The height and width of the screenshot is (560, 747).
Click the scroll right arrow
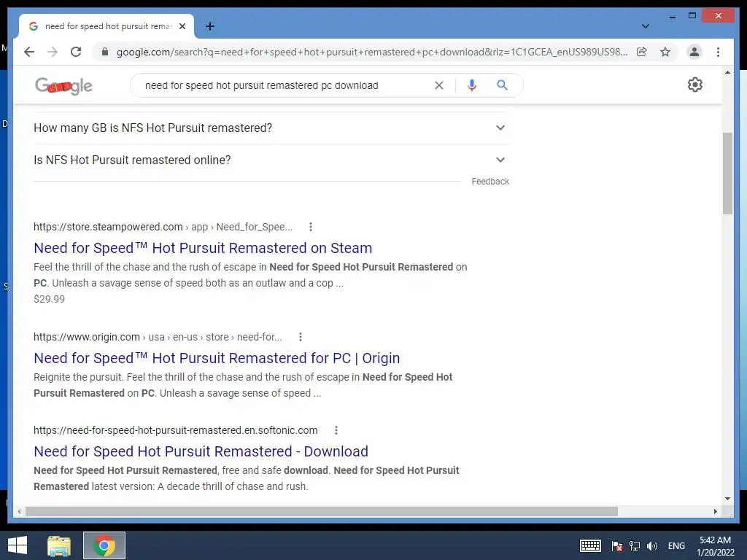click(x=716, y=511)
